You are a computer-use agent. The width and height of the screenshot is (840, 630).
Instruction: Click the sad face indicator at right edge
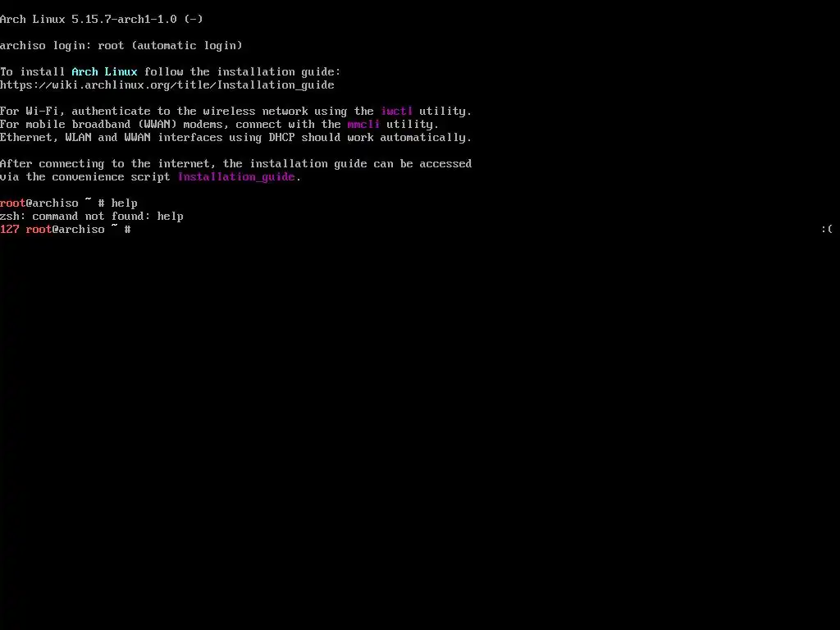827,230
